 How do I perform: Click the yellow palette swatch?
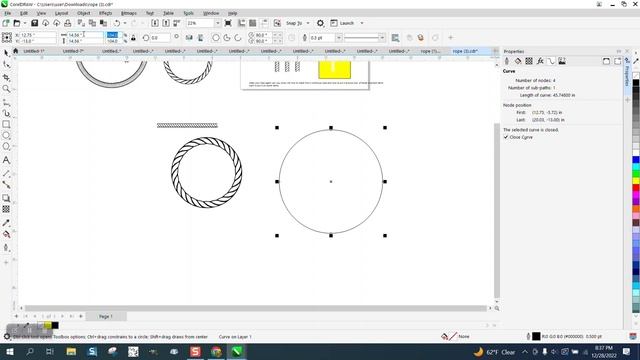click(636, 180)
